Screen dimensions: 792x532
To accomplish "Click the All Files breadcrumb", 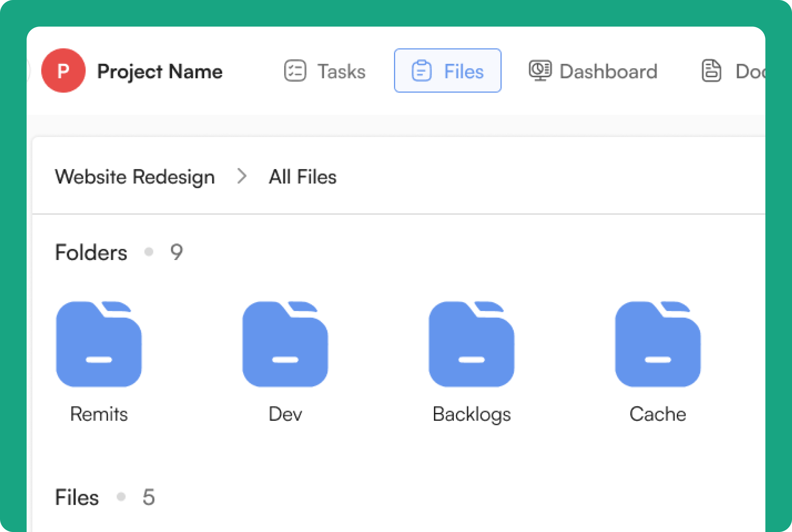I will click(x=302, y=177).
